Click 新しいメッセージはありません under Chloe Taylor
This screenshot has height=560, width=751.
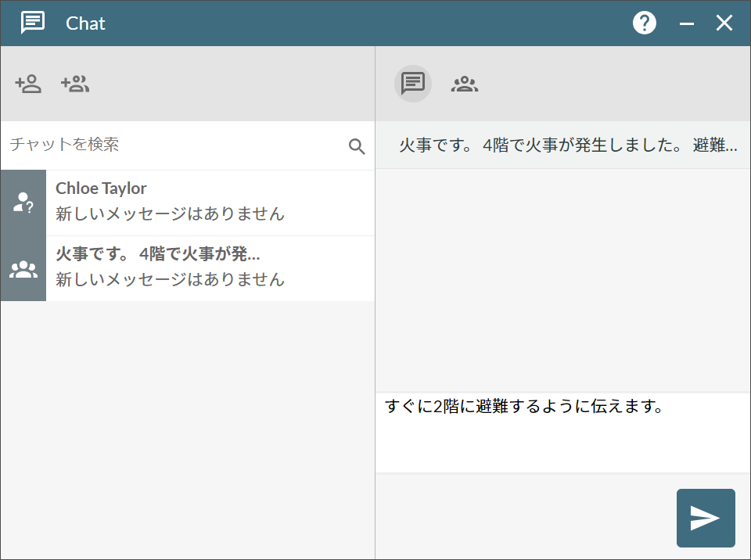(x=170, y=214)
